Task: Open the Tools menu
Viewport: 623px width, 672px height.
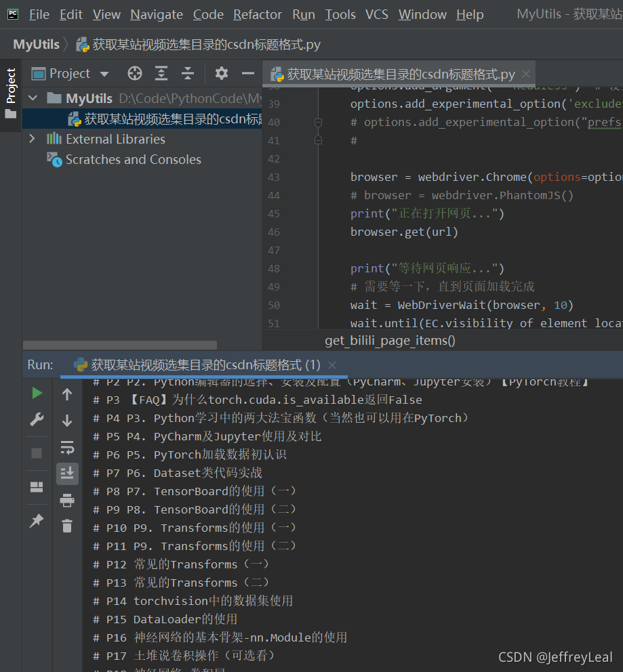Action: coord(340,15)
